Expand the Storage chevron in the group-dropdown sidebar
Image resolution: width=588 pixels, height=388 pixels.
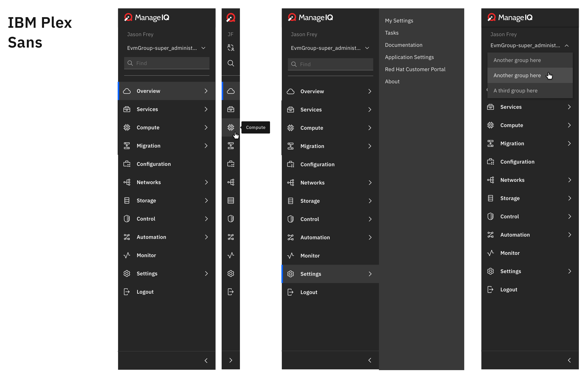[x=569, y=198]
